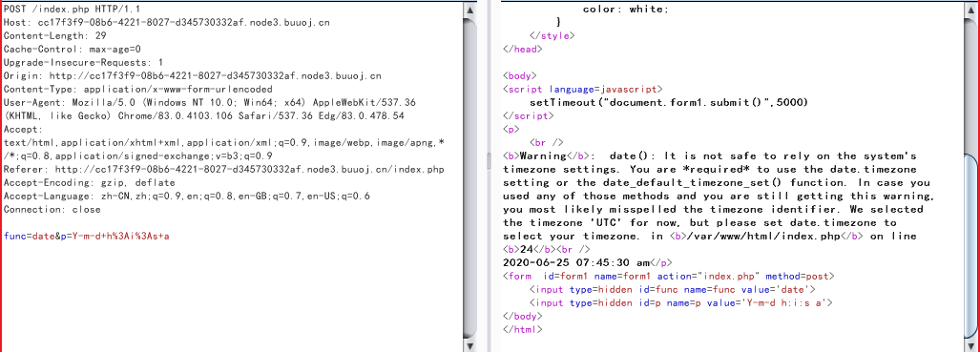This screenshot has height=352, width=980.
Task: Click the hidden input line with value='date'
Action: (x=672, y=289)
